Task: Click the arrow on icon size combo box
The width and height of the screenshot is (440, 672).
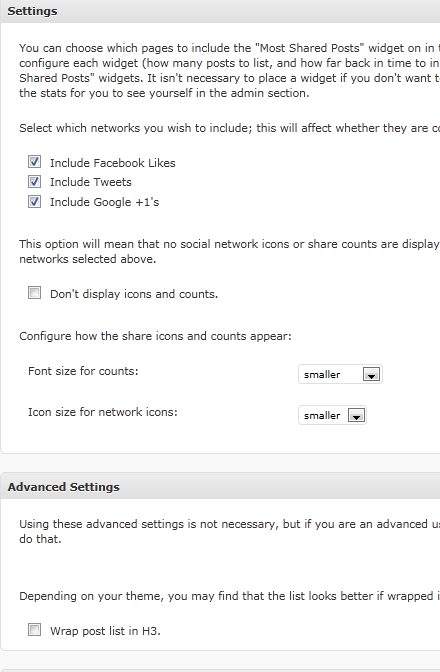Action: tap(356, 416)
